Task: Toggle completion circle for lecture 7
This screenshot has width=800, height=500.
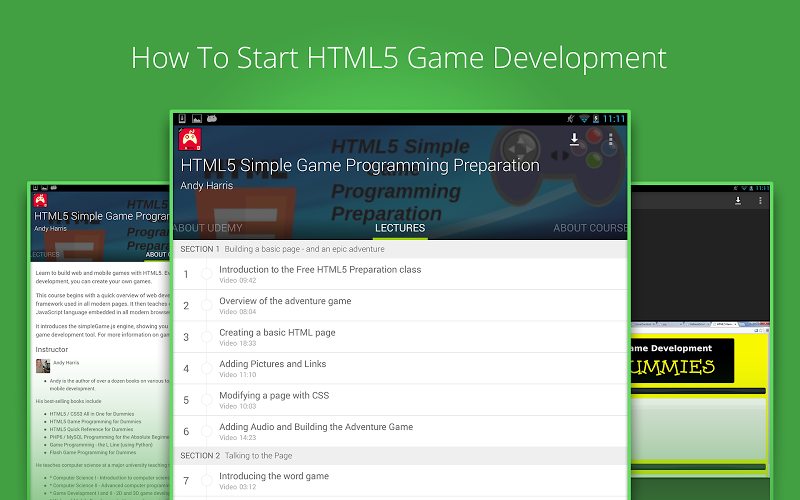Action: pos(207,480)
